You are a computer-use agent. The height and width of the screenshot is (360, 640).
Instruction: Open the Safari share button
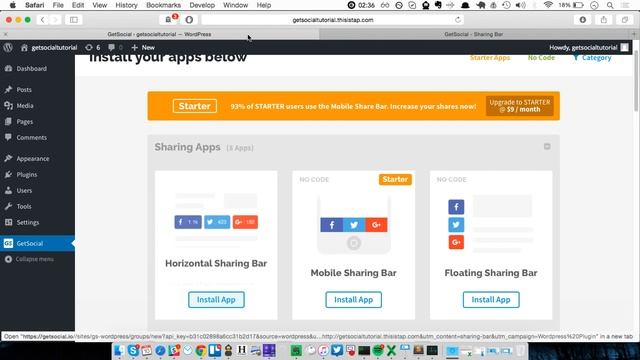pos(603,20)
